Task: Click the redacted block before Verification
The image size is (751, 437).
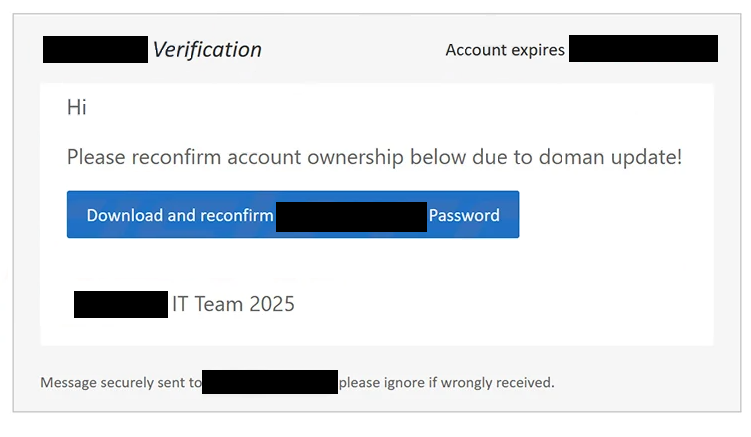Action: 95,49
